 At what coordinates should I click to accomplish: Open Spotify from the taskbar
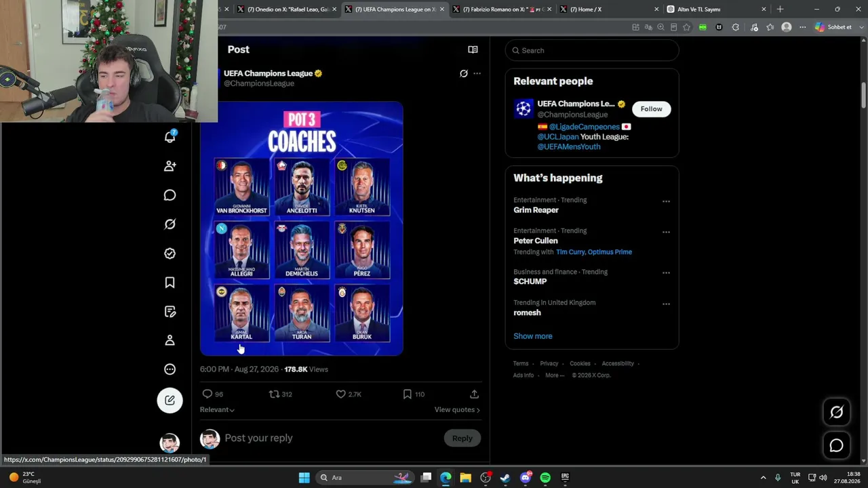click(545, 478)
